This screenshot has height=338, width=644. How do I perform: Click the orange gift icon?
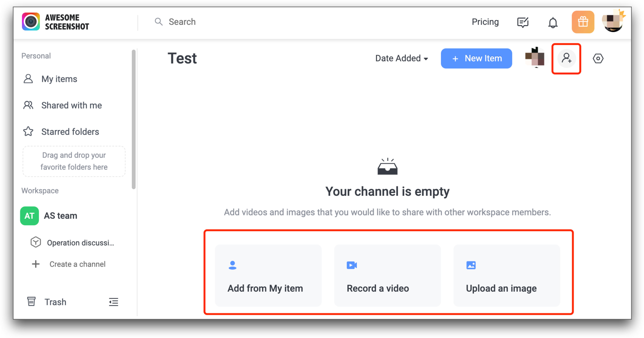583,22
